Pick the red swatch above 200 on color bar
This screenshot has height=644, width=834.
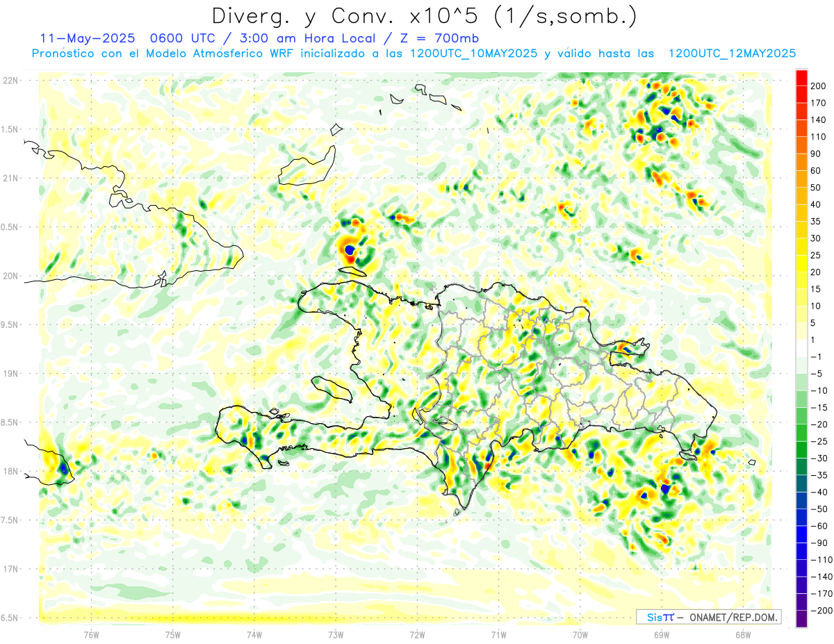point(801,78)
